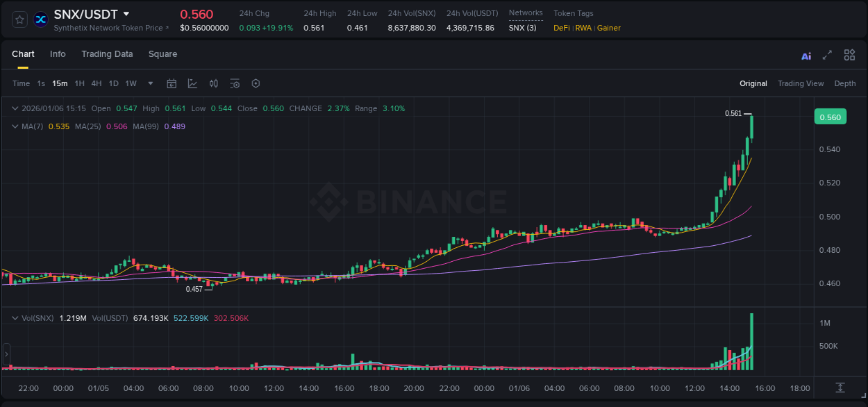Select the 1H timeframe option
Screen dimensions: 868x407
80,83
